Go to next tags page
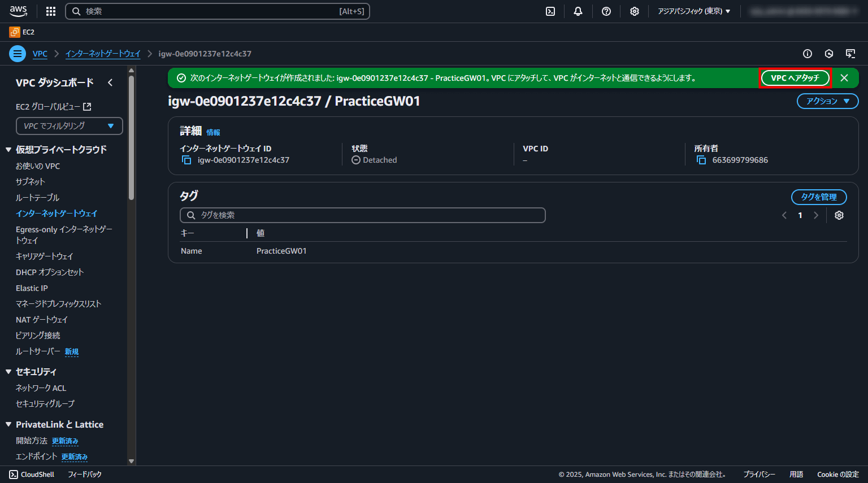This screenshot has width=868, height=483. click(x=816, y=215)
